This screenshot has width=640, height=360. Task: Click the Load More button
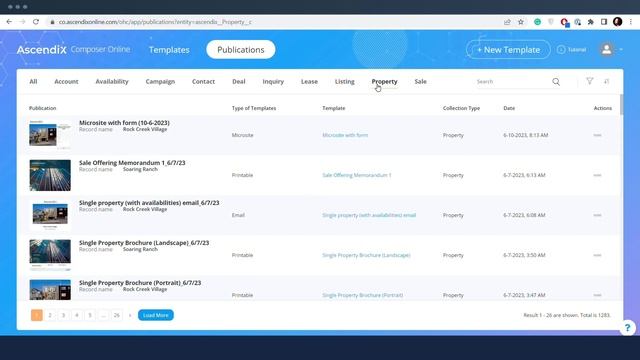[x=156, y=315]
